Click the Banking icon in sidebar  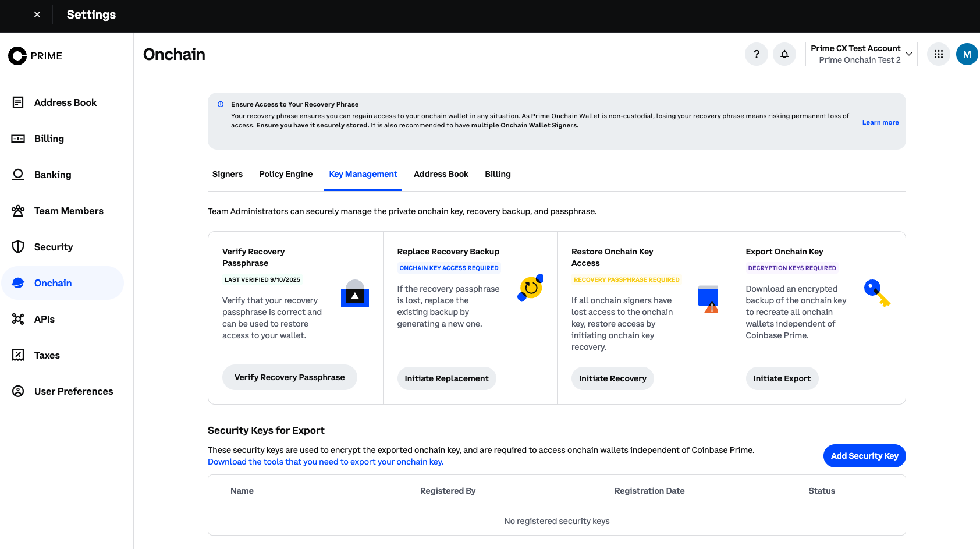click(18, 175)
